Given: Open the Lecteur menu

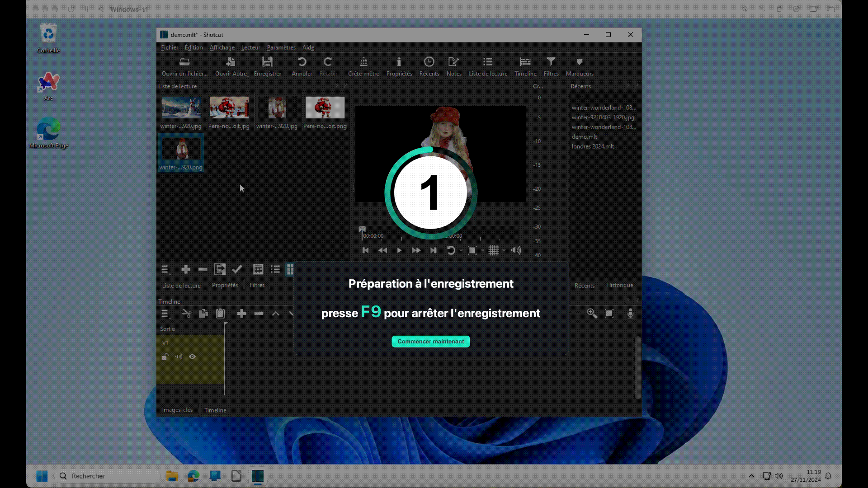Looking at the screenshot, I should click(x=250, y=47).
